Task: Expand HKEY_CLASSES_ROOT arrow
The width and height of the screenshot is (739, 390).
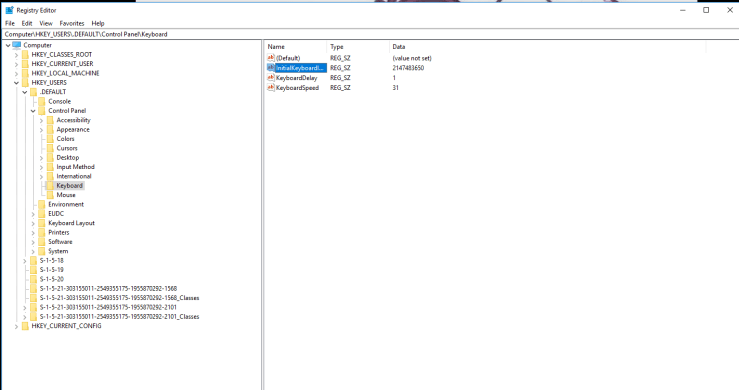Action: click(16, 55)
